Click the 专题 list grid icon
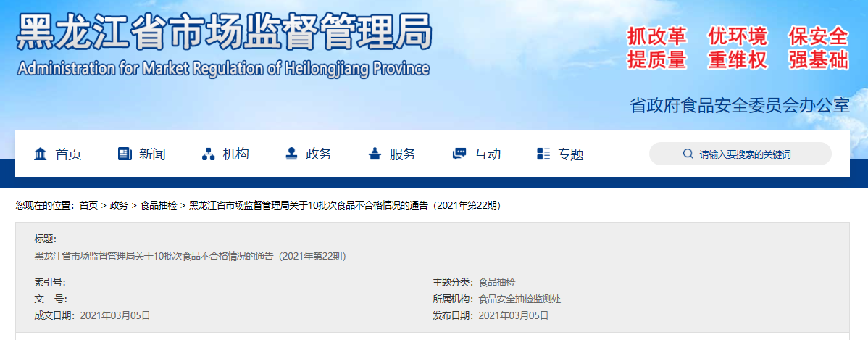Screen dimensions: 868x340 (543, 154)
